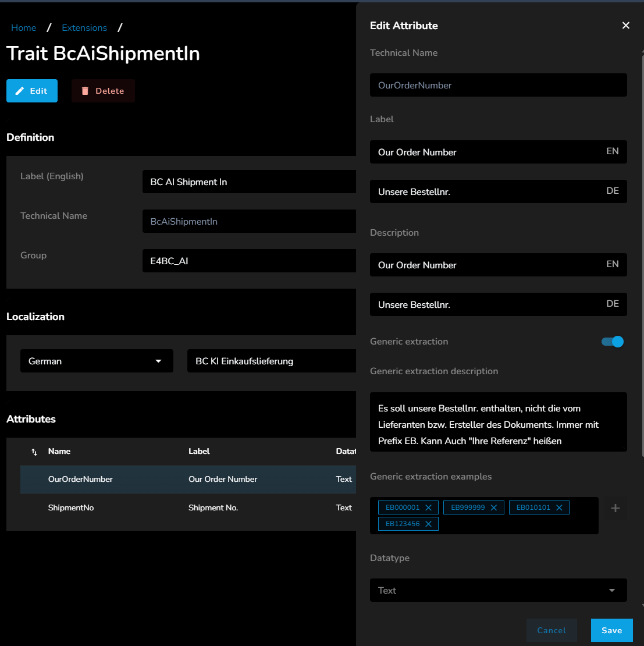Edit the Generic extraction description text area
Image resolution: width=644 pixels, height=646 pixels.
[x=498, y=424]
